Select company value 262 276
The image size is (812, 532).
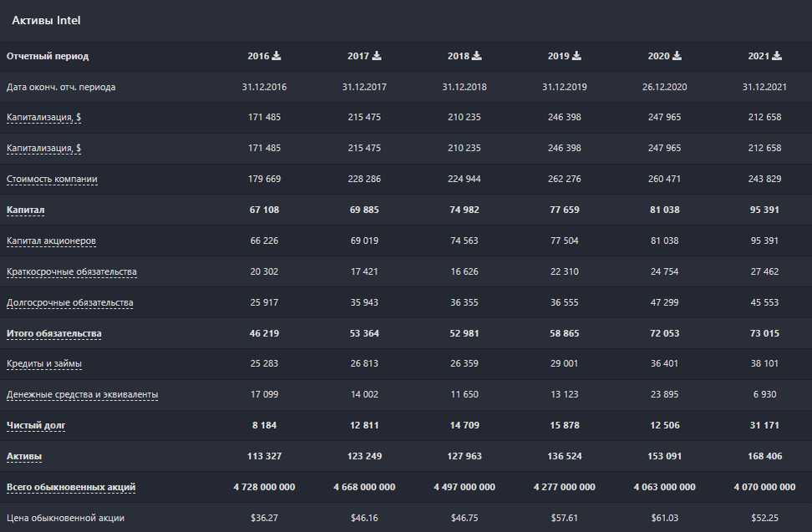[x=565, y=179]
